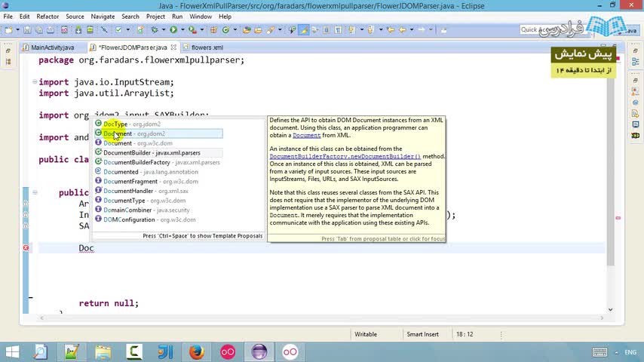The image size is (644, 362).
Task: Click the restore view icon in left sidebar
Action: [8, 51]
